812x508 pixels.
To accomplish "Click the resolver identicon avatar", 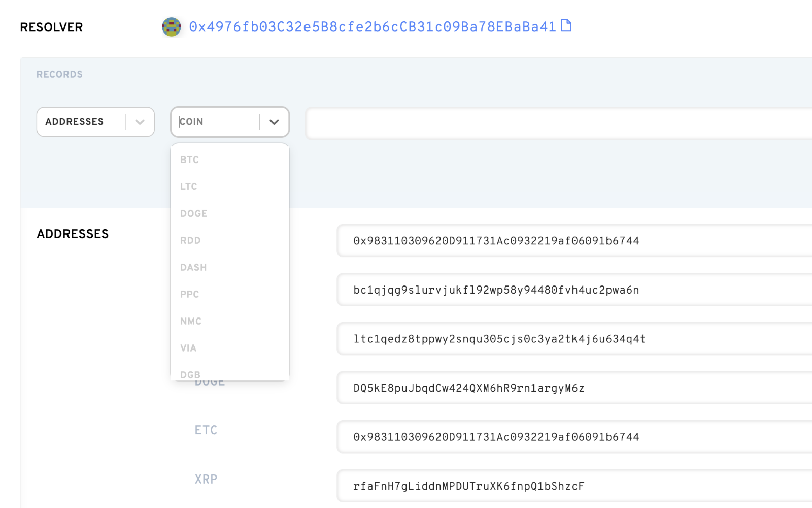I will pos(172,27).
